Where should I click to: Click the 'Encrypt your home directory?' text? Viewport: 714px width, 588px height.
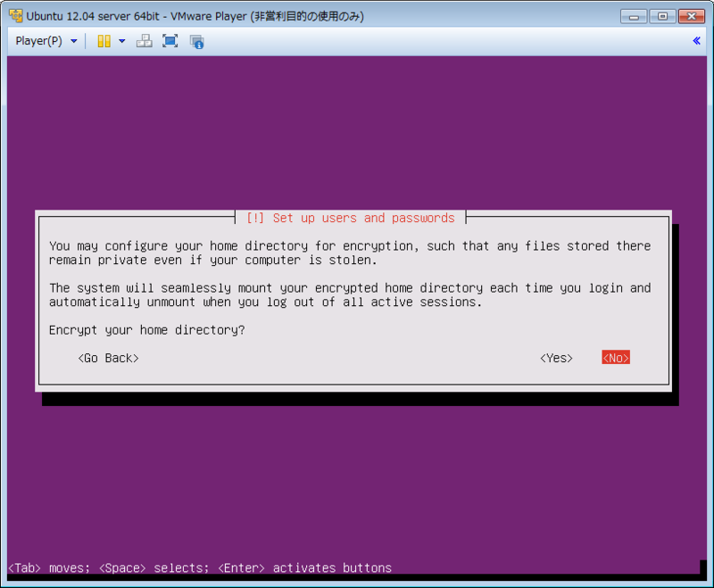pyautogui.click(x=146, y=330)
